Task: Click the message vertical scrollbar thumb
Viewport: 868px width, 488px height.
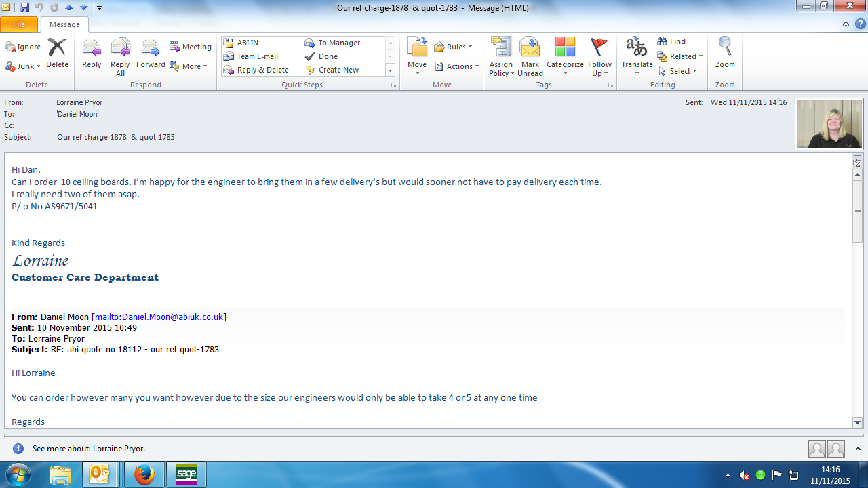Action: [x=857, y=211]
